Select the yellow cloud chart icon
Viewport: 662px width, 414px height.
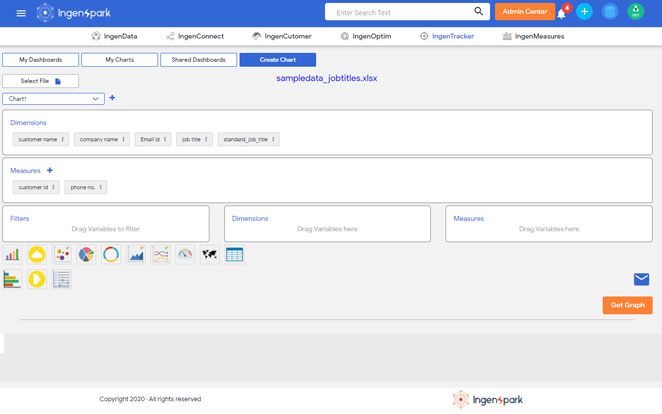click(x=37, y=254)
